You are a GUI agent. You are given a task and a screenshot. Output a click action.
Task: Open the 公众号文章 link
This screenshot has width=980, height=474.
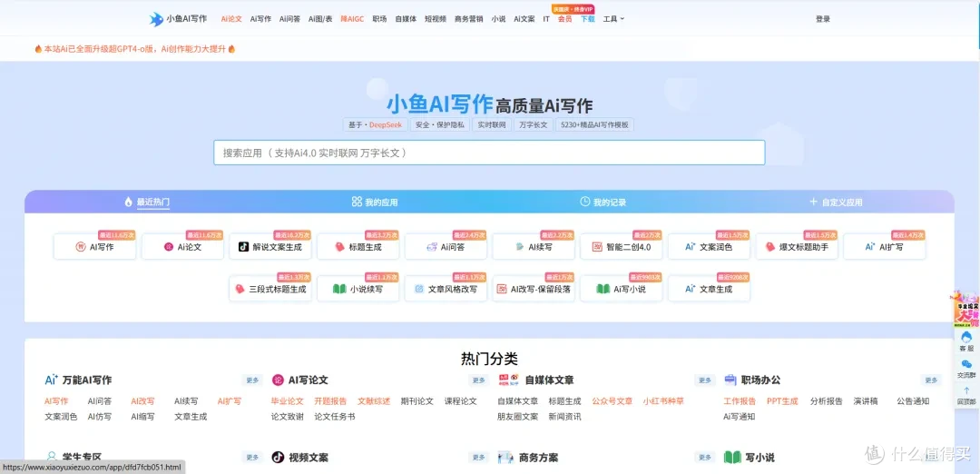pos(612,400)
